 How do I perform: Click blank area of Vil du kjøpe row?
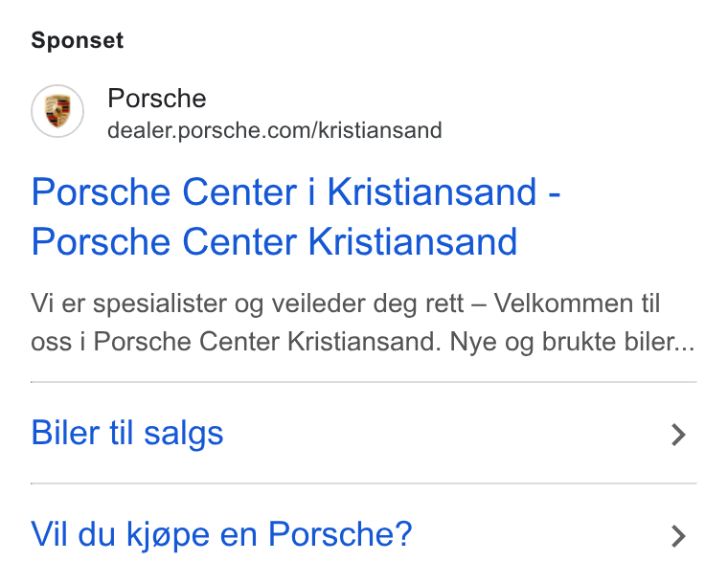538,535
